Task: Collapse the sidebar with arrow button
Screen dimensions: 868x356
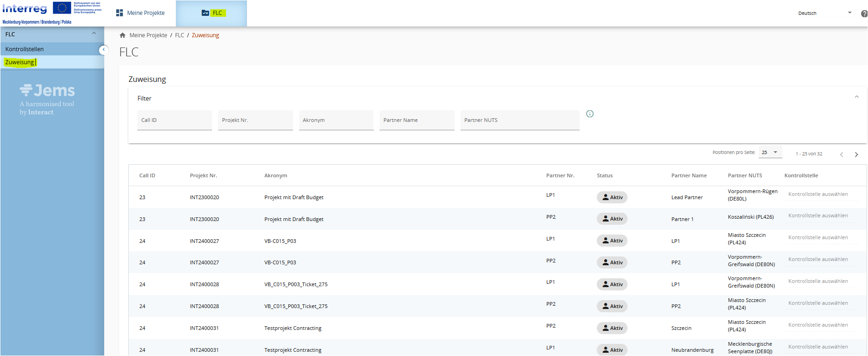Action: 103,50
